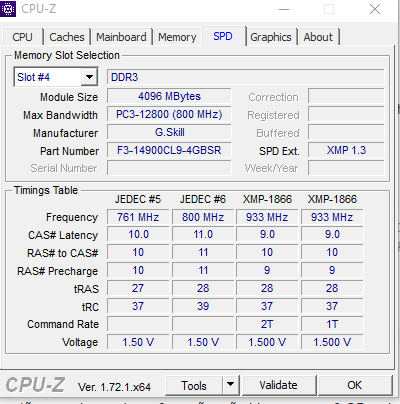Select the 4096 MBytes module size value

169,96
